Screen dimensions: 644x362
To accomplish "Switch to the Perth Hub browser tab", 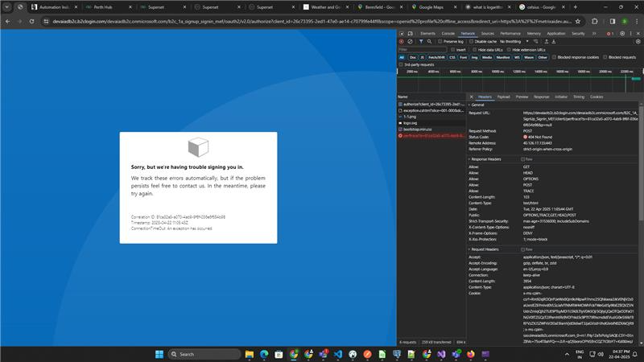I will (109, 7).
